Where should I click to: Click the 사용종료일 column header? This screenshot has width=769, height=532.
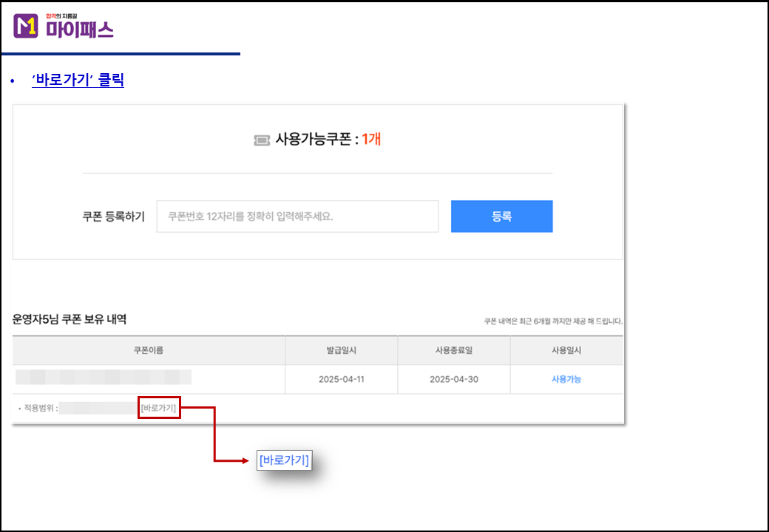(453, 350)
